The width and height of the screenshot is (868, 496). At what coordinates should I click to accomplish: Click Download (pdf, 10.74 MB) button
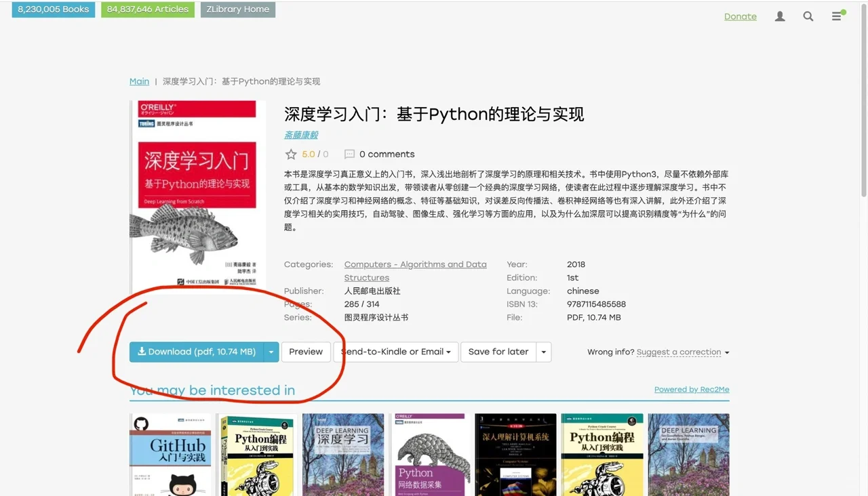tap(197, 352)
